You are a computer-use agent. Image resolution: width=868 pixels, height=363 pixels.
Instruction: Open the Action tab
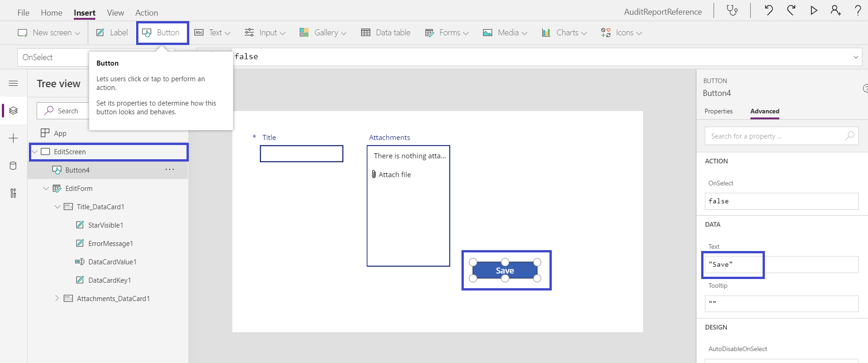coord(147,12)
